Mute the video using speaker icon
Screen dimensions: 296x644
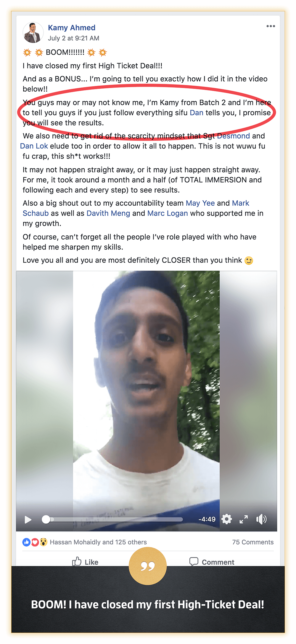pos(261,519)
